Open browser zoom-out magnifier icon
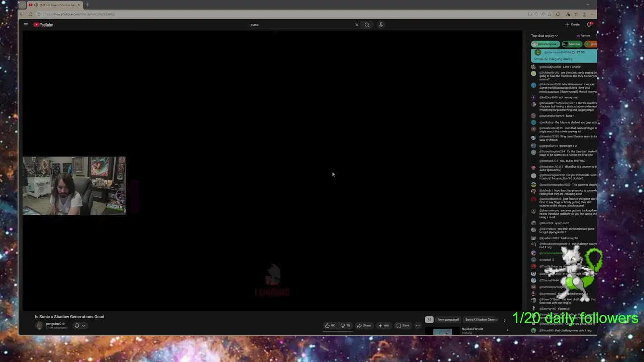The height and width of the screenshot is (362, 644). click(536, 14)
